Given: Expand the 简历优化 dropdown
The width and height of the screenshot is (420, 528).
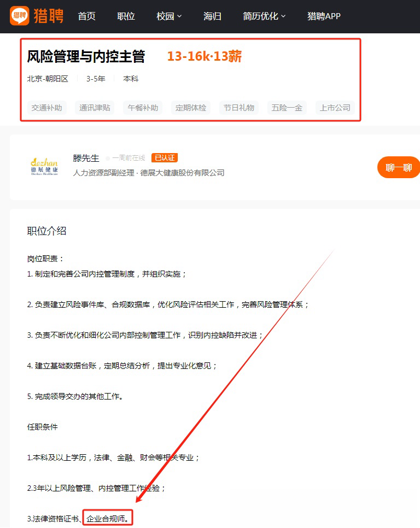Looking at the screenshot, I should (x=264, y=16).
